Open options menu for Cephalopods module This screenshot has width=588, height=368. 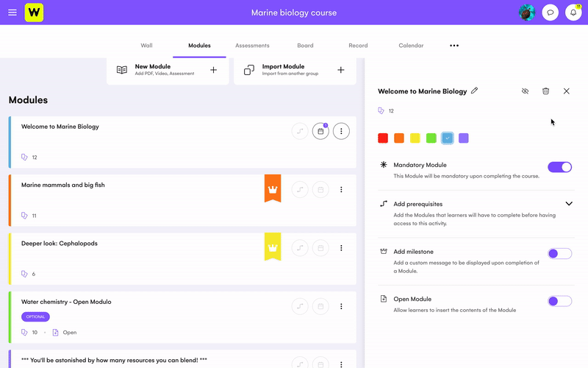coord(341,248)
